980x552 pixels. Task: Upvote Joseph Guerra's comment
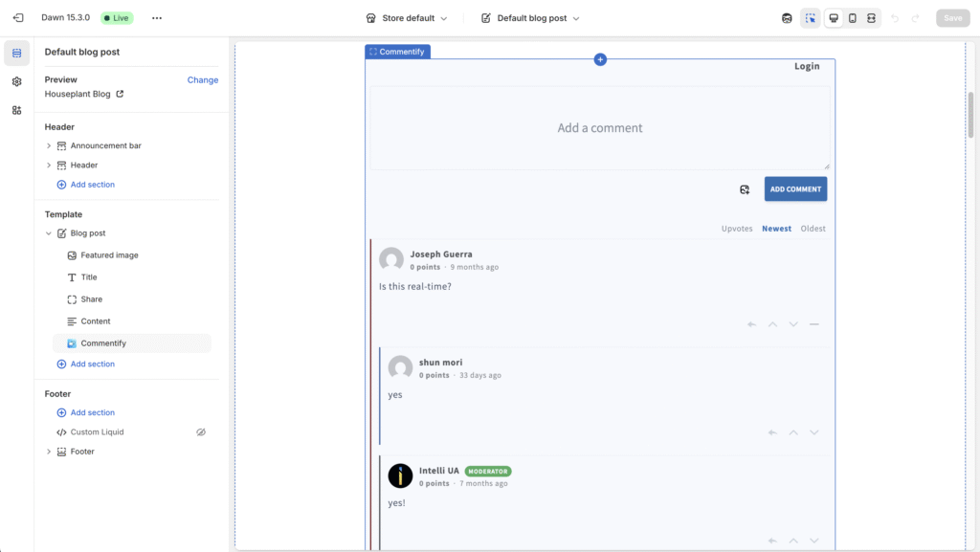point(772,324)
